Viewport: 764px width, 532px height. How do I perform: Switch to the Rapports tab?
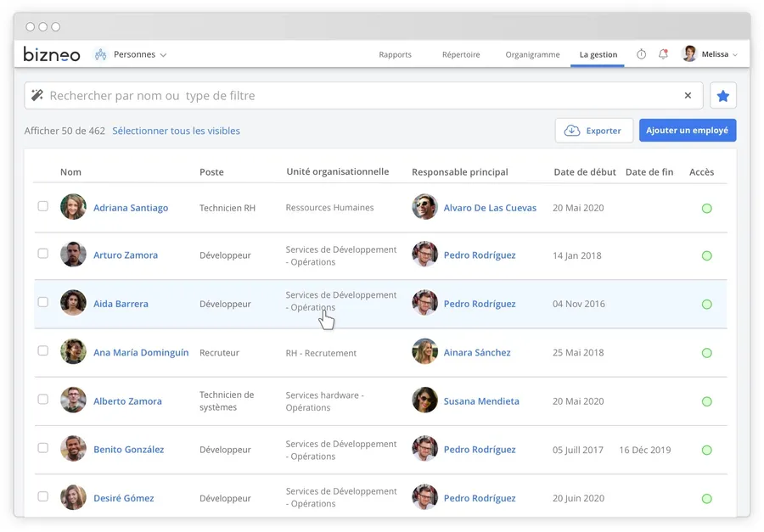(x=395, y=55)
